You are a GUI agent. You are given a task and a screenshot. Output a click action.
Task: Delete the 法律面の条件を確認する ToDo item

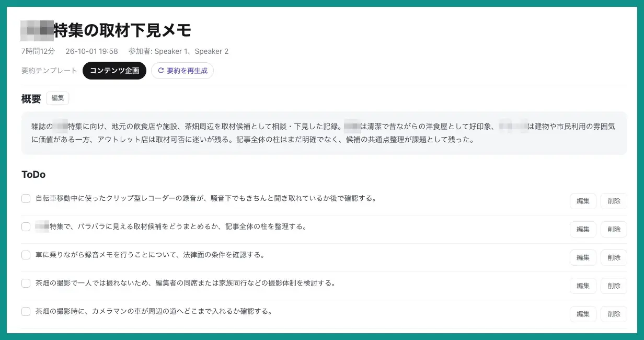614,257
